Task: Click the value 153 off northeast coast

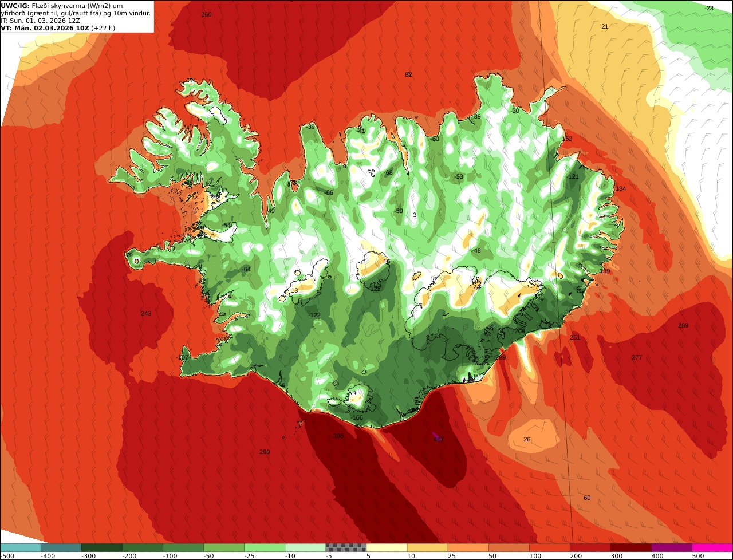Action: [567, 139]
